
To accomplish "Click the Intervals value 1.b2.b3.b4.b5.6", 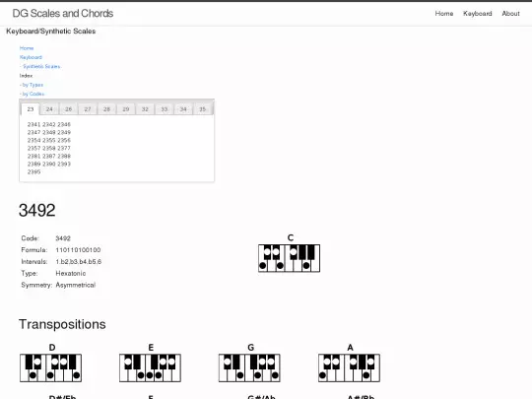I will (79, 262).
